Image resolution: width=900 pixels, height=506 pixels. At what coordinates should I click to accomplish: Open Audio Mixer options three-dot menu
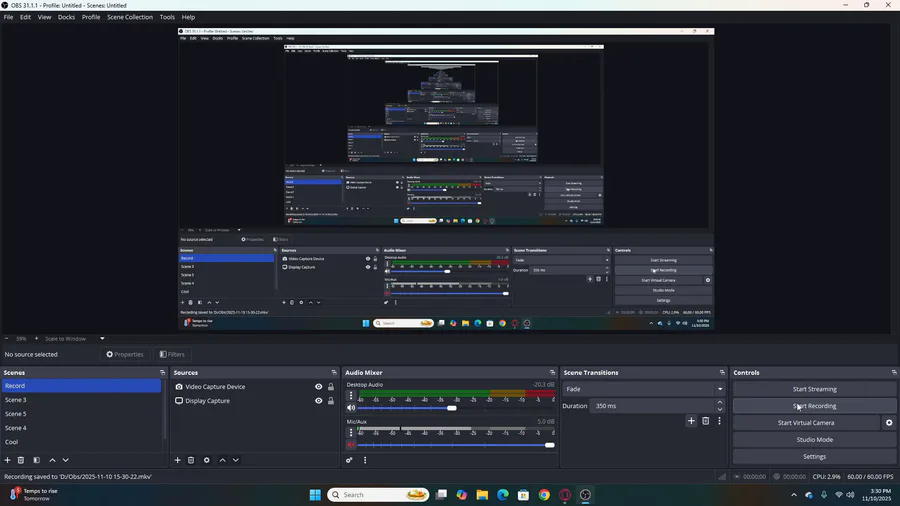365,460
